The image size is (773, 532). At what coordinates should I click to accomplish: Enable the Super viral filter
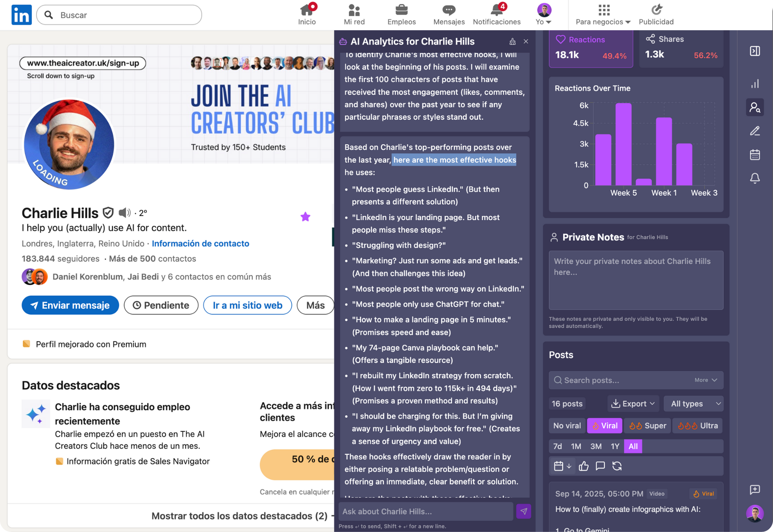[648, 426]
